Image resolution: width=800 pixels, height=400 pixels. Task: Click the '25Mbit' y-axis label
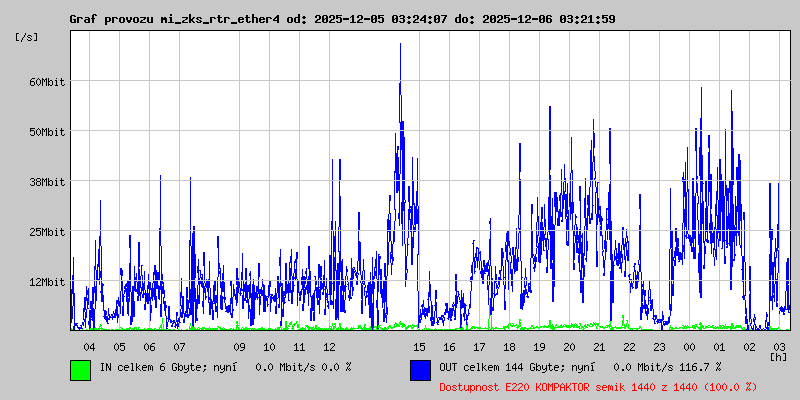point(46,232)
